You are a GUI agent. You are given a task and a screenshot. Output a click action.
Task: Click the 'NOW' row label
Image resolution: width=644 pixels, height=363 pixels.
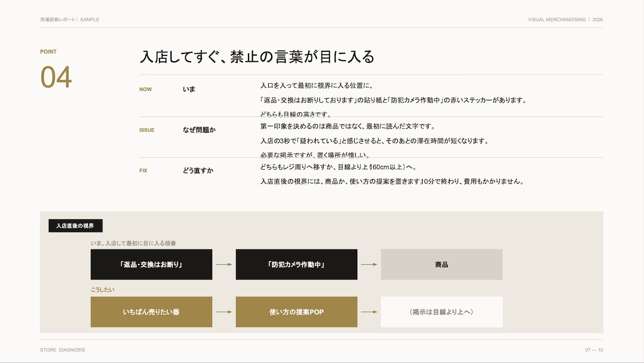click(146, 89)
